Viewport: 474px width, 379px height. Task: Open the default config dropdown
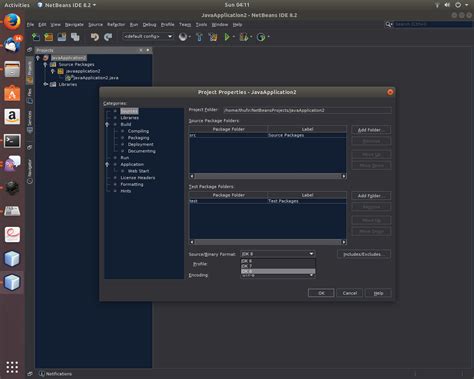pyautogui.click(x=148, y=36)
